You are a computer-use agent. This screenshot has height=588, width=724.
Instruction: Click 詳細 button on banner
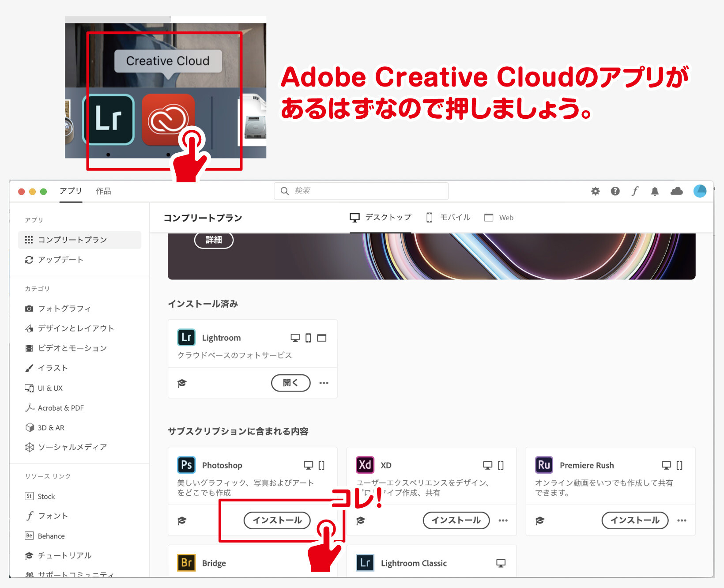pyautogui.click(x=214, y=240)
